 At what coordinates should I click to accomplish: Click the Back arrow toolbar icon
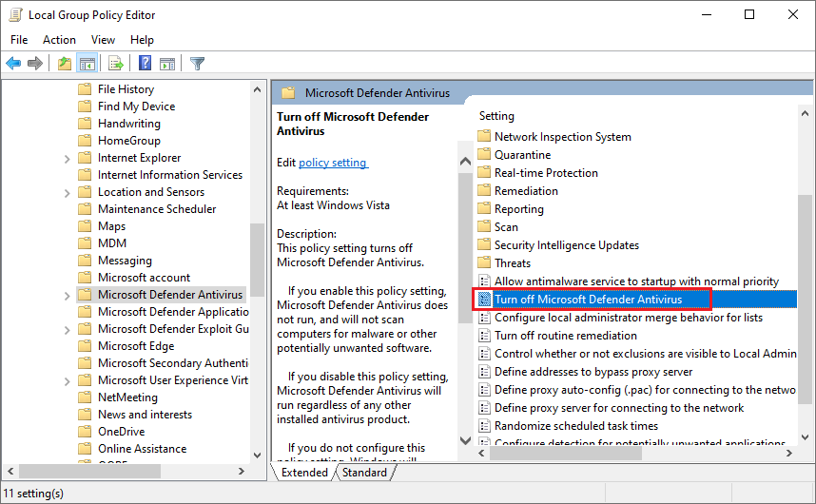click(13, 64)
